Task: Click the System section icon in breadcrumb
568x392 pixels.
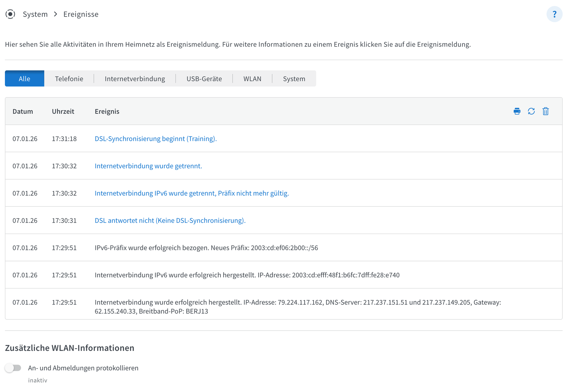Action: (10, 14)
